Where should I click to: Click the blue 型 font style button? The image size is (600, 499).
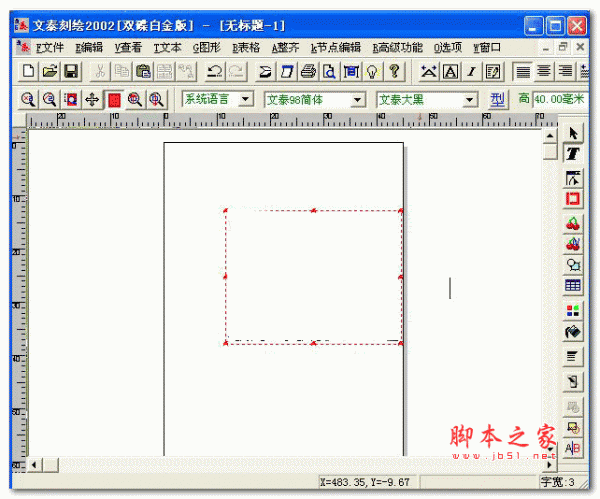coord(497,100)
